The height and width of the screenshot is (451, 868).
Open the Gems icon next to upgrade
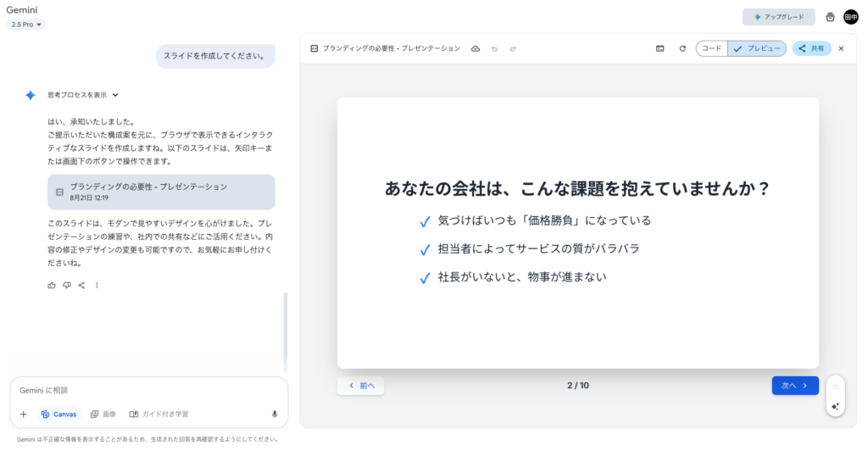pyautogui.click(x=830, y=17)
